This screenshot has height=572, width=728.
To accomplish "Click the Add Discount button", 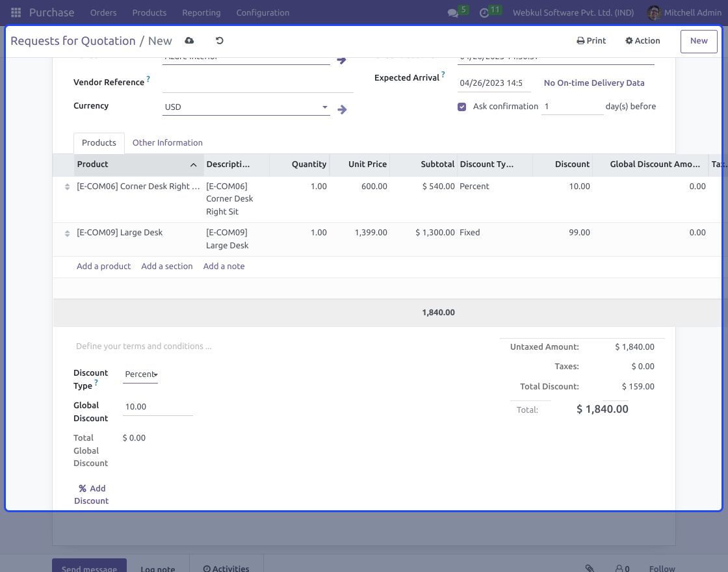I will (92, 495).
